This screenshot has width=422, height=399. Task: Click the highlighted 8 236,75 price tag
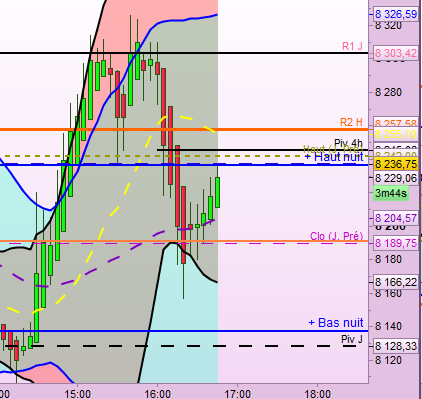point(395,164)
